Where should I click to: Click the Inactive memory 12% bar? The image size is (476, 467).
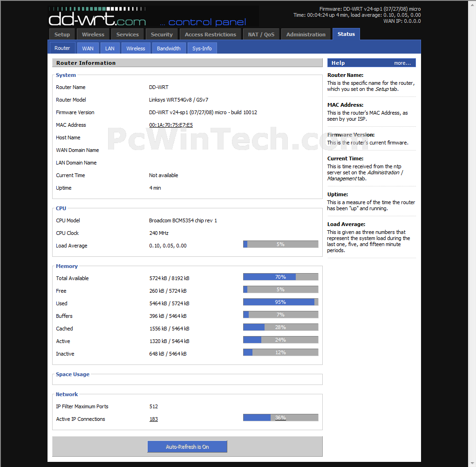pyautogui.click(x=280, y=352)
